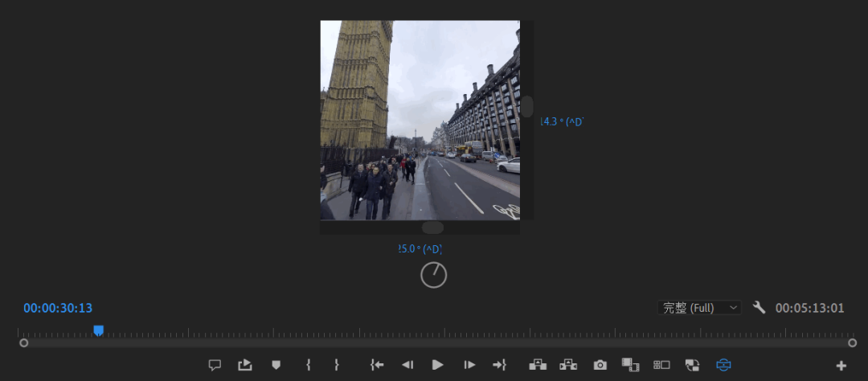Toggle the blue VR video display
The image size is (868, 381).
click(x=723, y=365)
